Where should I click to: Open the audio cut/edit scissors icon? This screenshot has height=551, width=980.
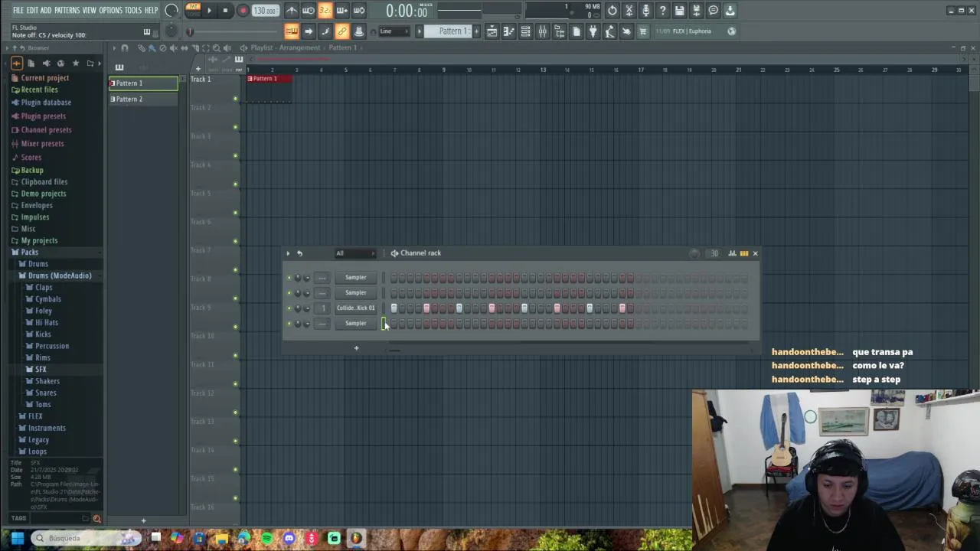(629, 11)
